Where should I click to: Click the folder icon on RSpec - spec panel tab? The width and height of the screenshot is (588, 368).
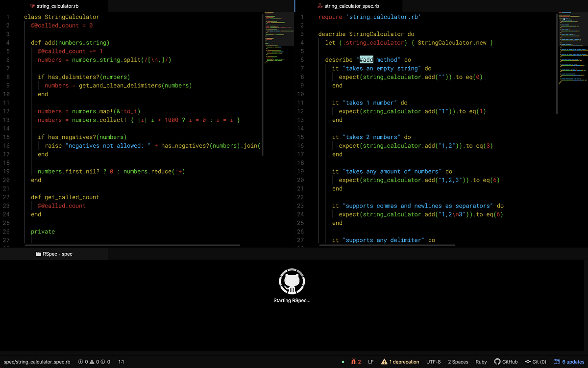click(38, 254)
